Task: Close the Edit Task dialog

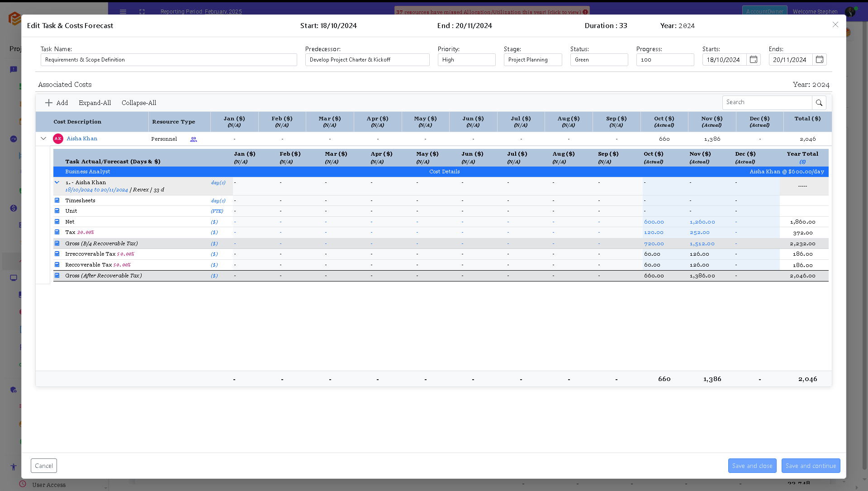Action: [x=835, y=25]
